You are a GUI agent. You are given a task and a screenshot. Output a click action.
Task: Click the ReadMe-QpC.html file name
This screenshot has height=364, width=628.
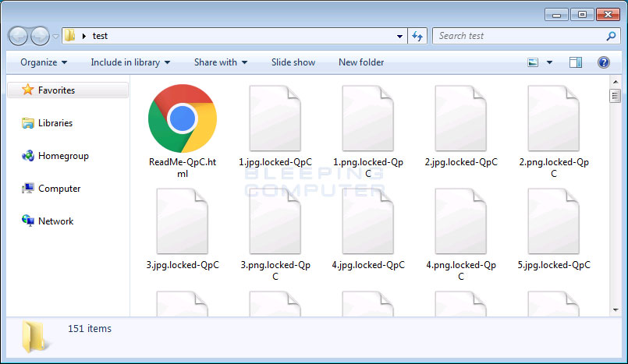point(183,168)
